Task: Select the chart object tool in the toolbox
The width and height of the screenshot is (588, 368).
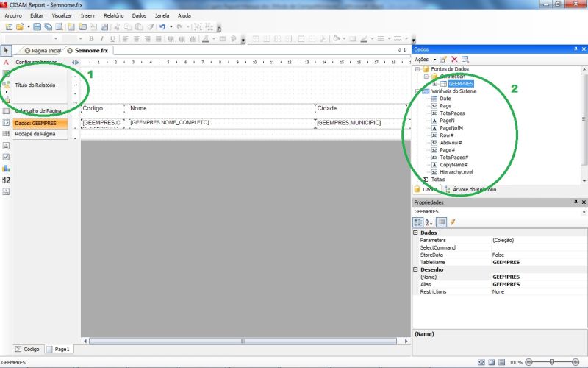Action: (x=6, y=169)
